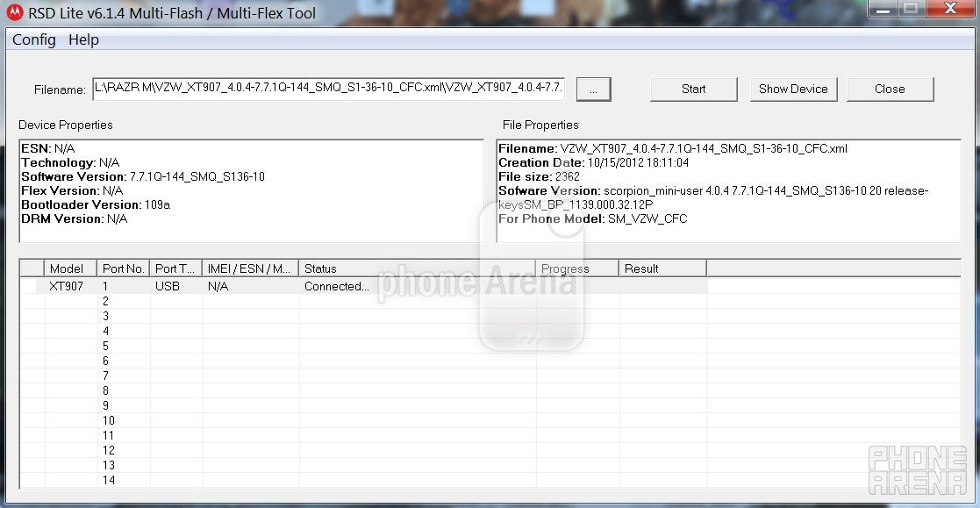Click the Port No. column header
980x508 pixels.
coord(123,268)
